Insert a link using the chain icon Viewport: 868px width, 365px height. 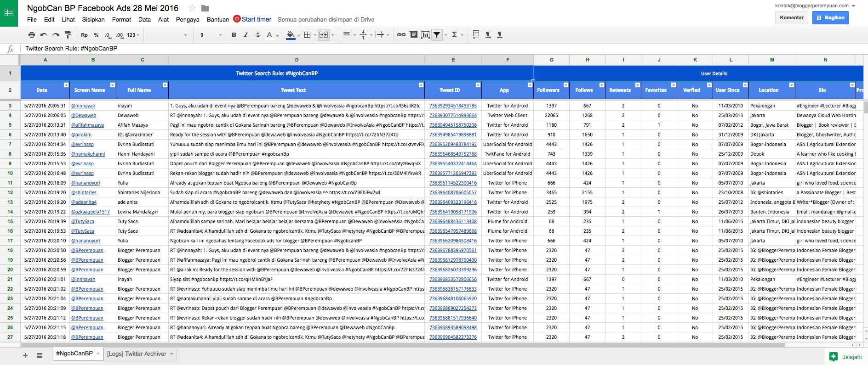(x=401, y=35)
